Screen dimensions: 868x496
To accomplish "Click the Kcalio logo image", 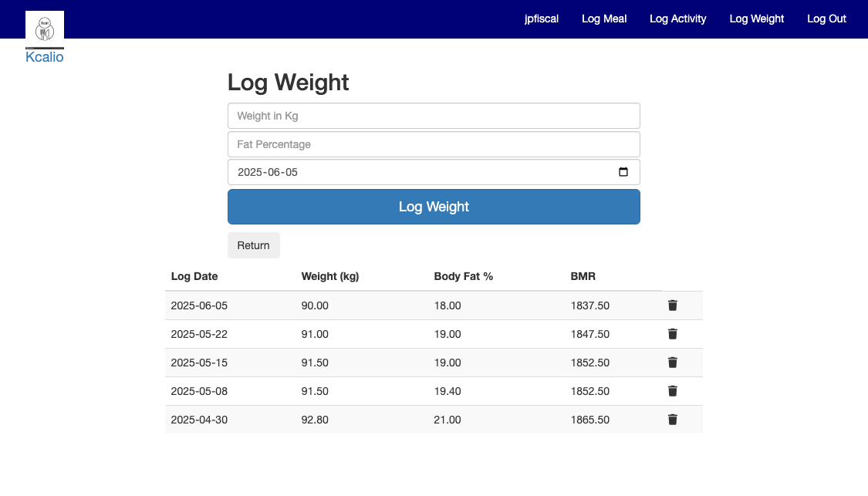I will 45,29.
